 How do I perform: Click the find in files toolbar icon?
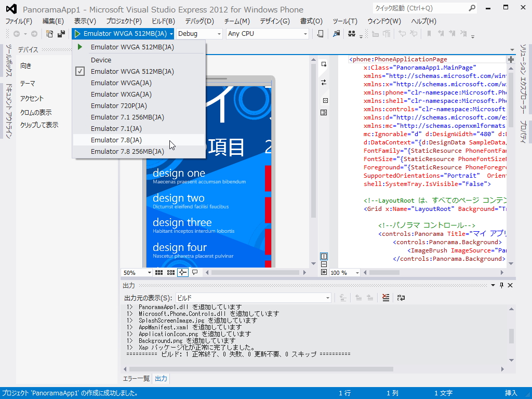point(337,34)
